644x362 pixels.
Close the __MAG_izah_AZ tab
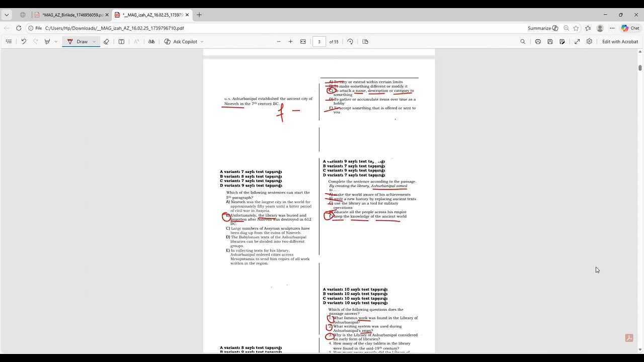coord(187,15)
